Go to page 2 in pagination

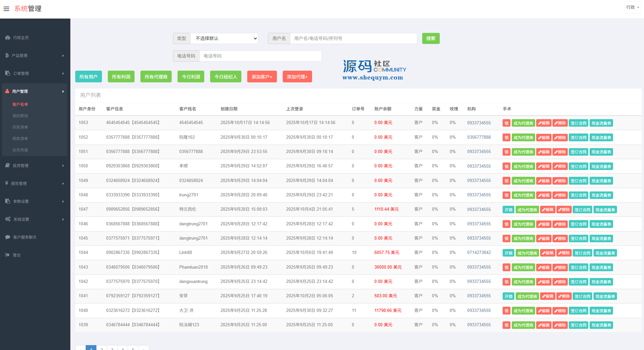click(x=102, y=348)
